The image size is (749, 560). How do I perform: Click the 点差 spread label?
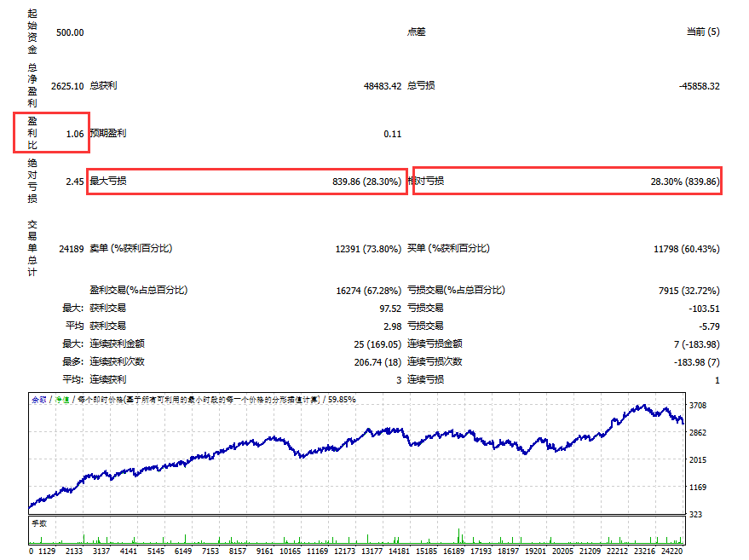tap(416, 32)
